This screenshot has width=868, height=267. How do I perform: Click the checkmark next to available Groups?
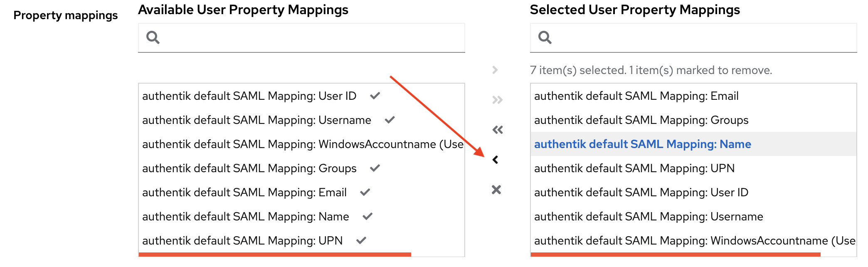[x=375, y=168]
